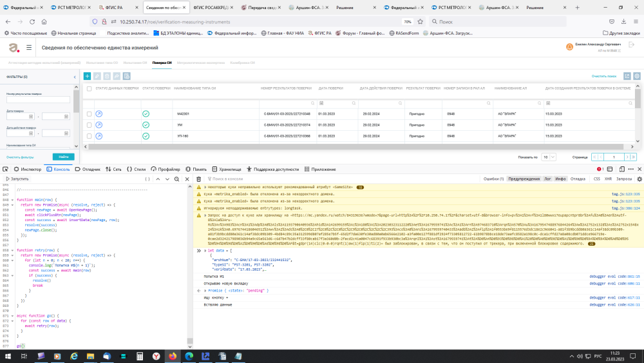Click the Номер результатов поверки filter field
Screen dimensions: 644x363
tap(38, 99)
